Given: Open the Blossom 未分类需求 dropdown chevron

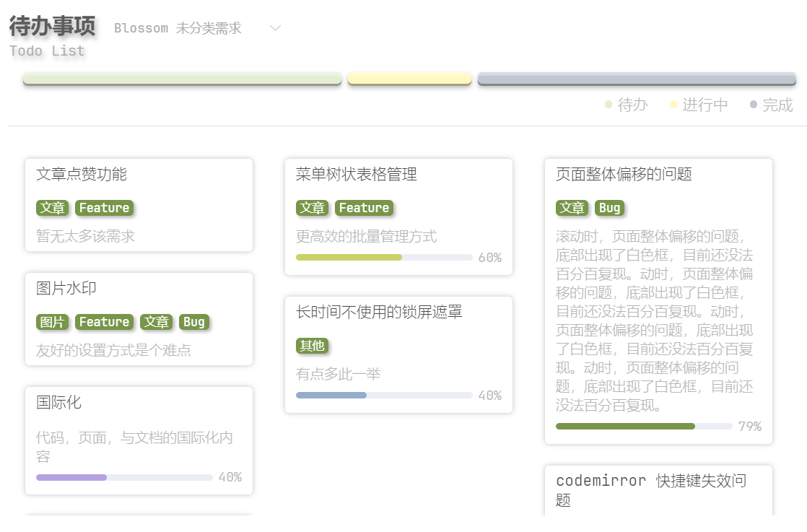Looking at the screenshot, I should coord(275,27).
